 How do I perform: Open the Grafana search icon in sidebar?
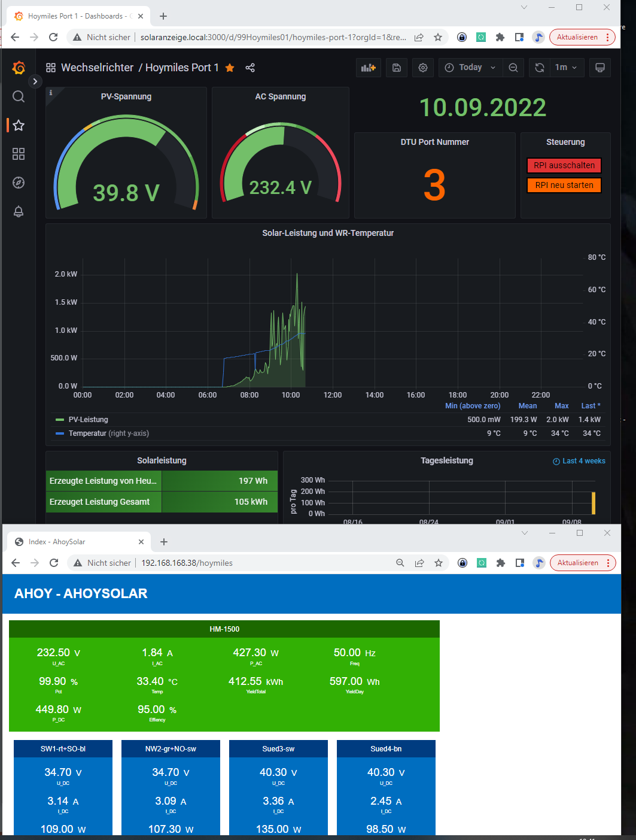tap(19, 96)
